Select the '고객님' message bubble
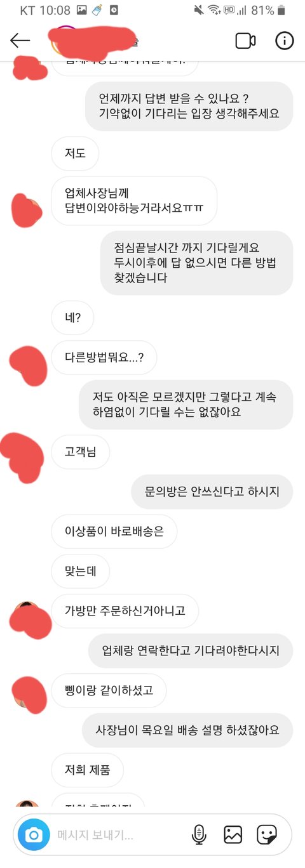 point(81,452)
